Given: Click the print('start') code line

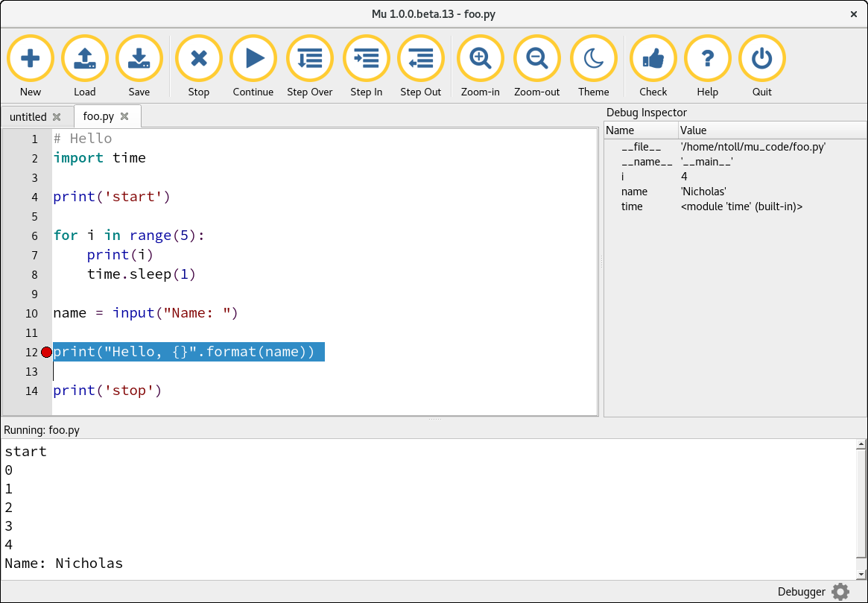Looking at the screenshot, I should [112, 197].
